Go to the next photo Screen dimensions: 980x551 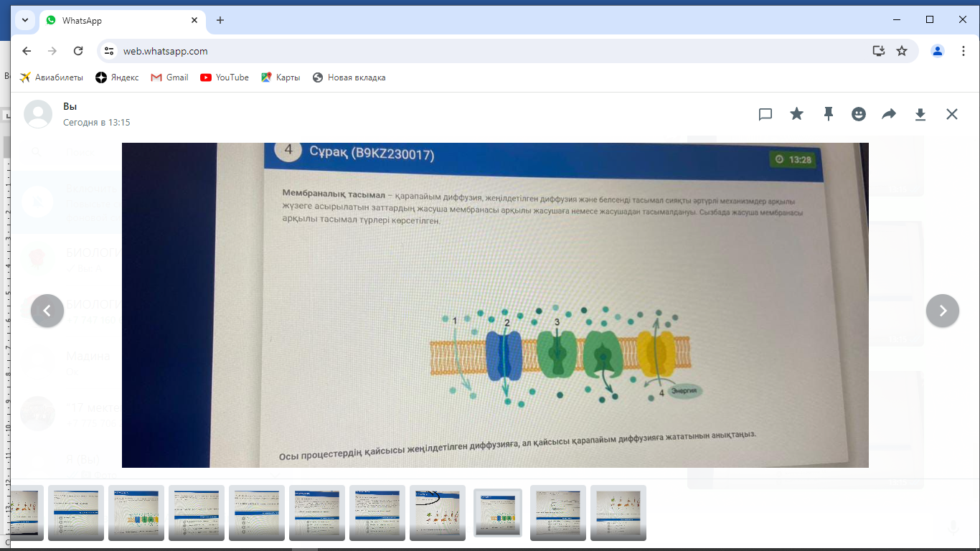pos(943,311)
